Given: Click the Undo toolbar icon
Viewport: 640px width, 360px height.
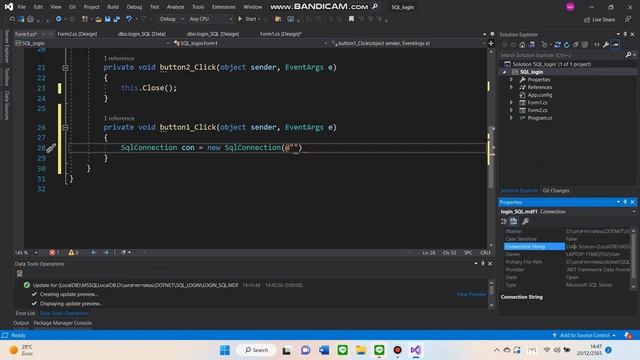Looking at the screenshot, I should tap(129, 19).
